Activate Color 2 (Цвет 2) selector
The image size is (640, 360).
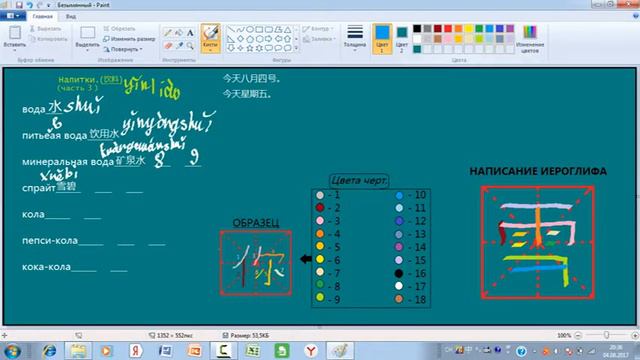pyautogui.click(x=402, y=39)
